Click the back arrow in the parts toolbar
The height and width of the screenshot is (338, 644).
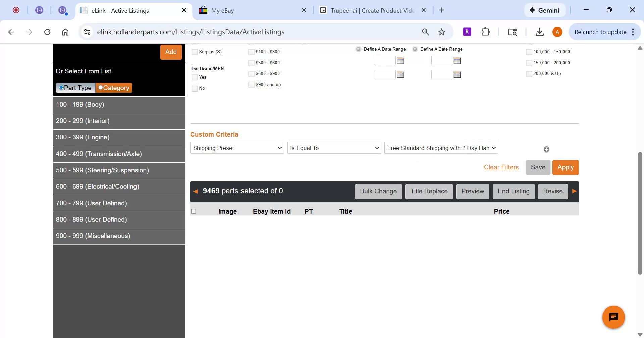pyautogui.click(x=196, y=191)
